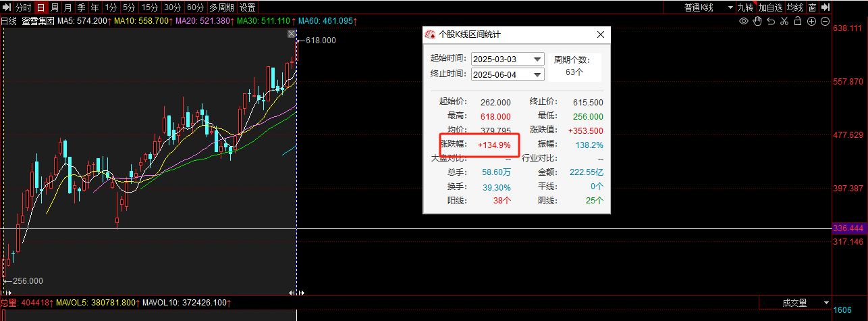The width and height of the screenshot is (868, 321).
Task: Open the 终止时间 date dropdown
Action: [537, 74]
